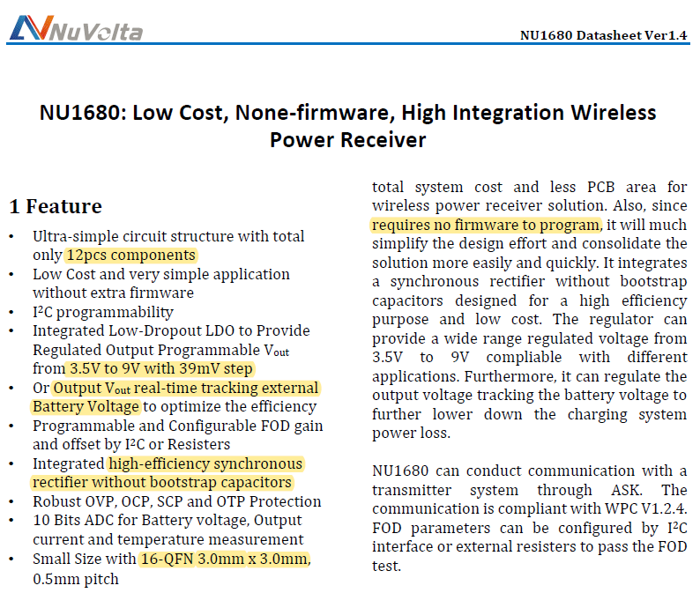The image size is (700, 593).
Task: Click the highlighted 'Battery Voltage' text
Action: tap(86, 406)
